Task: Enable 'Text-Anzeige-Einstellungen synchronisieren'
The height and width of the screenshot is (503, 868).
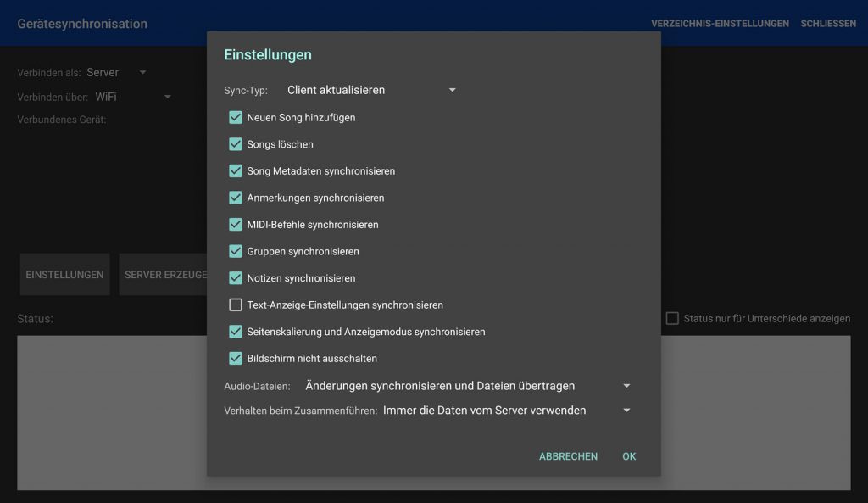Action: (235, 305)
